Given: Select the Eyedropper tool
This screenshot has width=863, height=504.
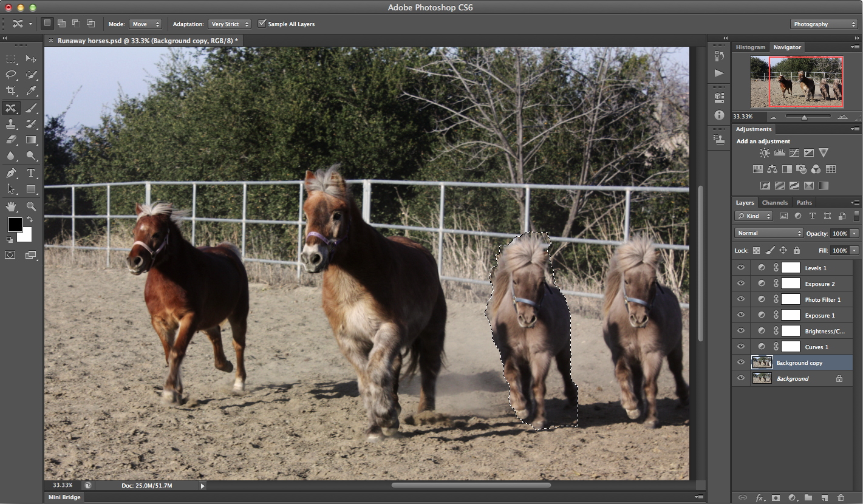Looking at the screenshot, I should click(x=32, y=91).
